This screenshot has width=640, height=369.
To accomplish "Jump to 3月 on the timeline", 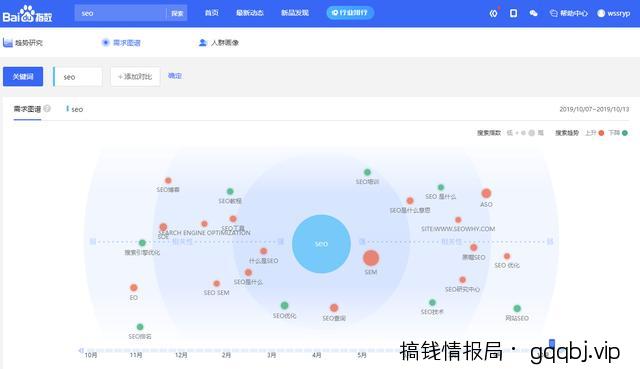I will 271,355.
